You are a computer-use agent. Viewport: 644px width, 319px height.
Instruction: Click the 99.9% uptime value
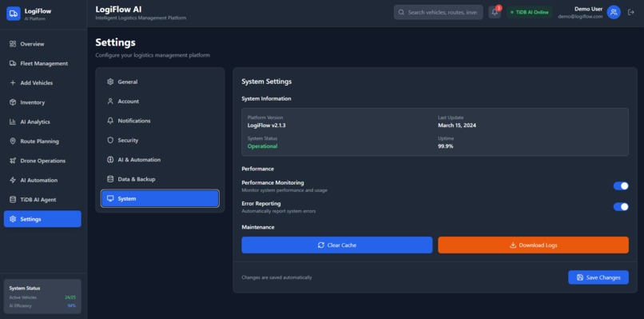(446, 146)
